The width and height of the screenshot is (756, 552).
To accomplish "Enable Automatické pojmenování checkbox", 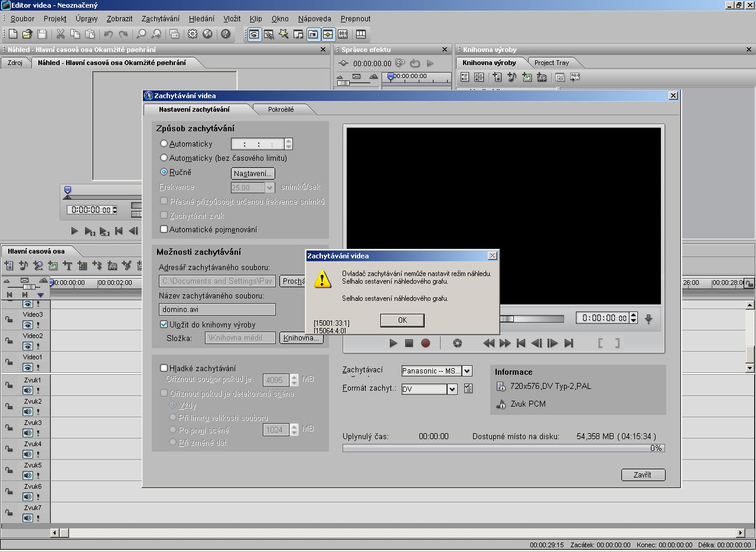I will 164,229.
